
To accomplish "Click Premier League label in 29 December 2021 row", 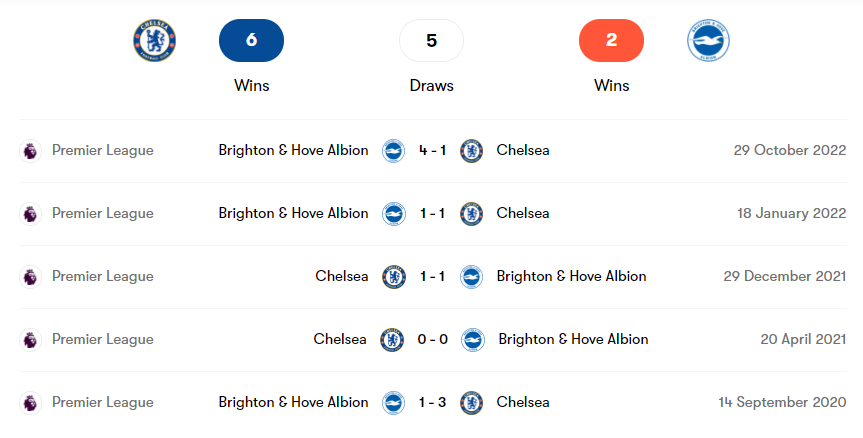I will click(103, 277).
